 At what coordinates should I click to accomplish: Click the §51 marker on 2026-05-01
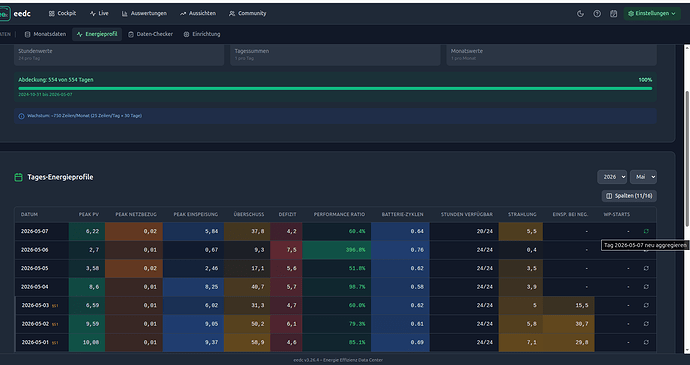(x=55, y=343)
